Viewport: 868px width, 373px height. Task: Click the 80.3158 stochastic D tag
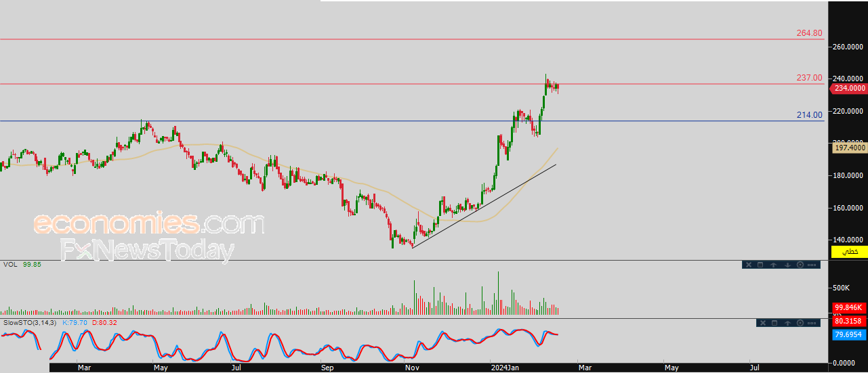click(848, 322)
